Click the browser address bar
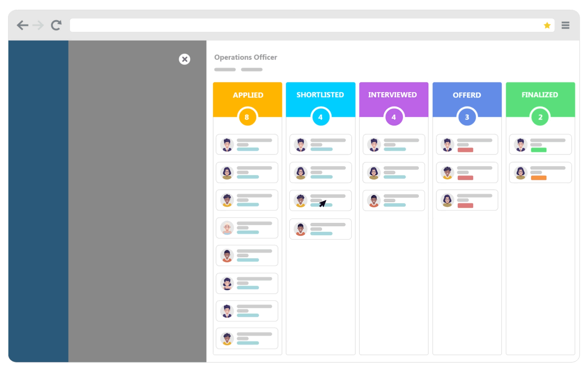This screenshot has height=372, width=588. point(303,25)
